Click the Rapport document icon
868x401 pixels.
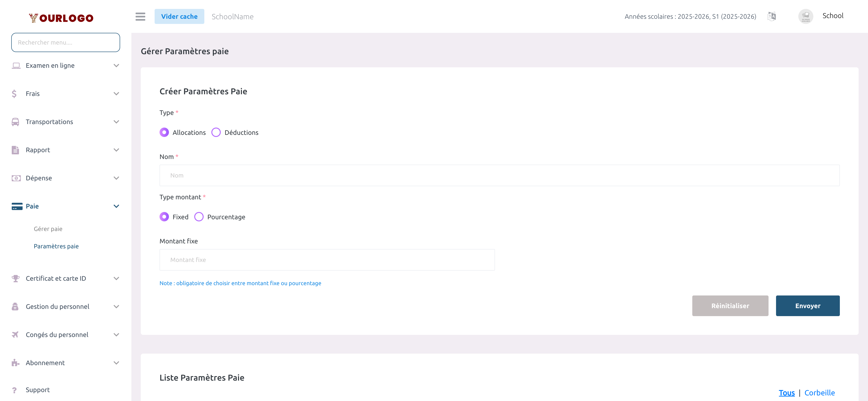[x=15, y=150]
